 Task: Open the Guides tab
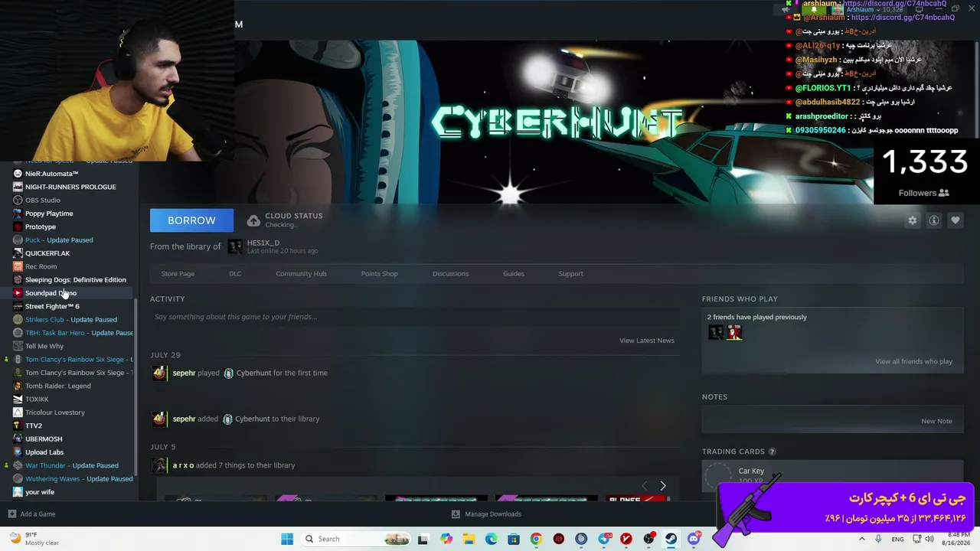point(514,273)
